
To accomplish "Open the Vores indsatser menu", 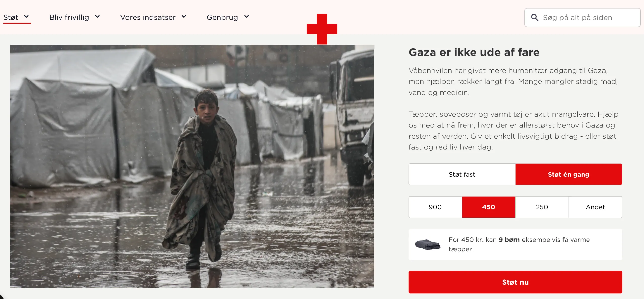I will point(148,17).
